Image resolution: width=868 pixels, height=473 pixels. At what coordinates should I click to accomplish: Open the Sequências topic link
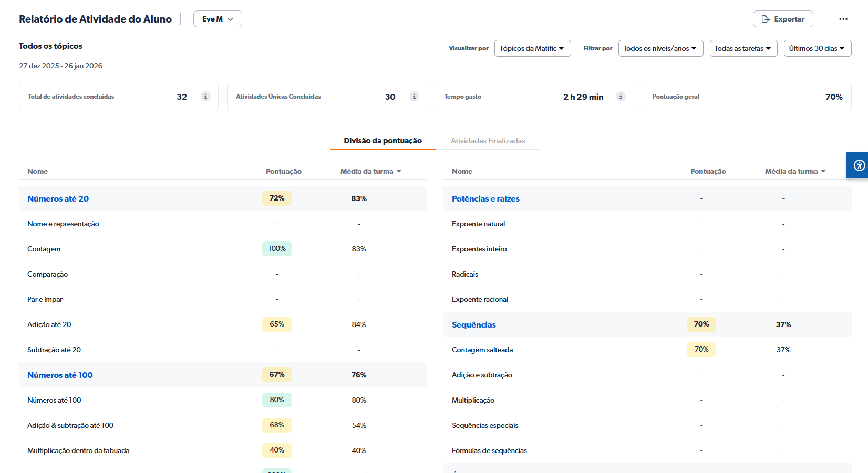click(473, 325)
